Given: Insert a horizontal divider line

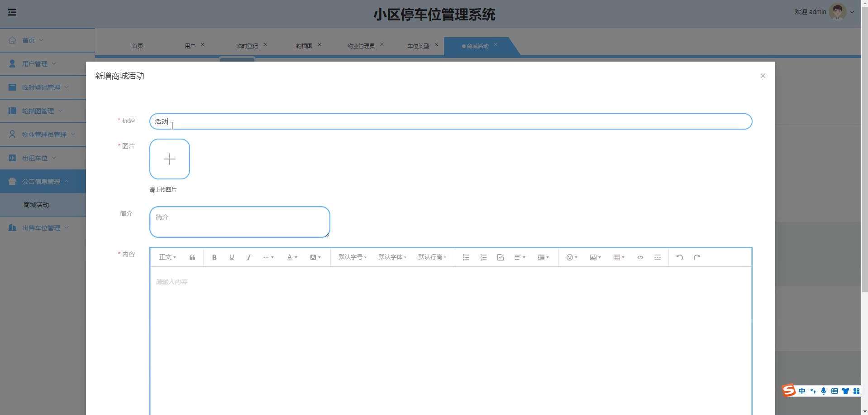Looking at the screenshot, I should [657, 257].
